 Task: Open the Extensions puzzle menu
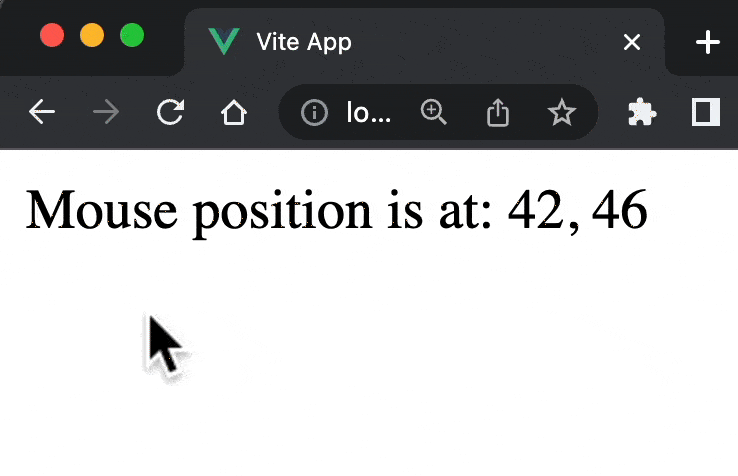click(x=641, y=113)
